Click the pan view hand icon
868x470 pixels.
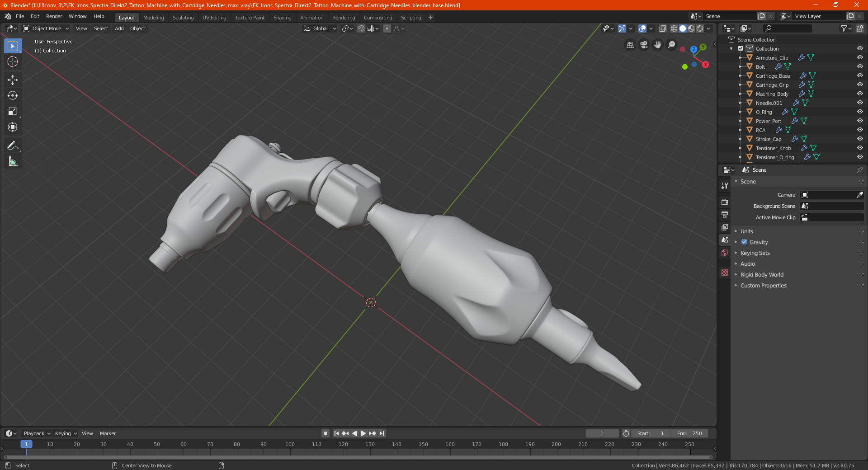(658, 45)
